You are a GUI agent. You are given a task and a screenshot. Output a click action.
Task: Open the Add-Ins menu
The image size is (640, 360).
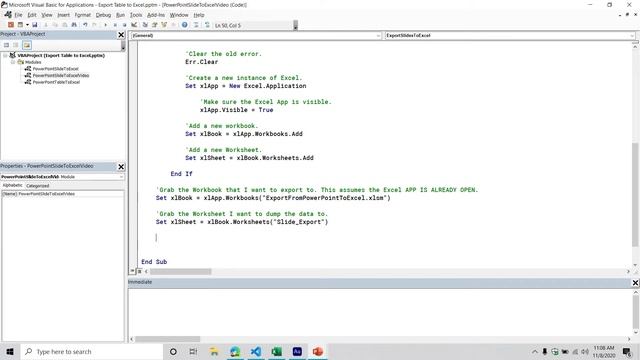tap(156, 15)
